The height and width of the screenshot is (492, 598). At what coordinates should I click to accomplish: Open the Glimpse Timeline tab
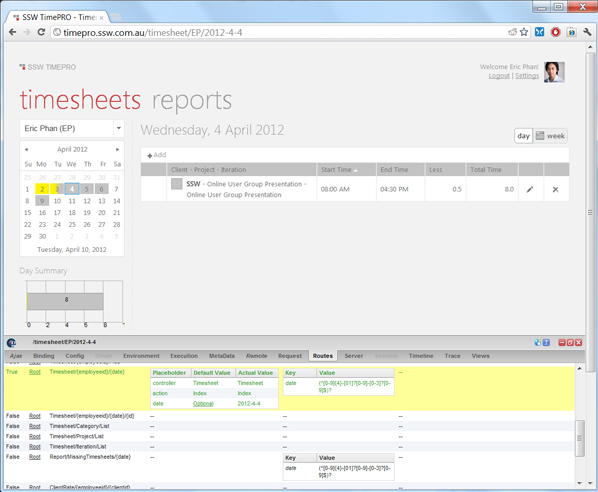(x=421, y=356)
